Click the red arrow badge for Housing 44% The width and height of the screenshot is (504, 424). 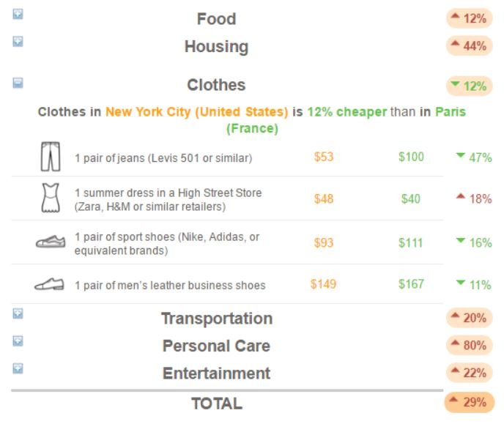coord(469,46)
